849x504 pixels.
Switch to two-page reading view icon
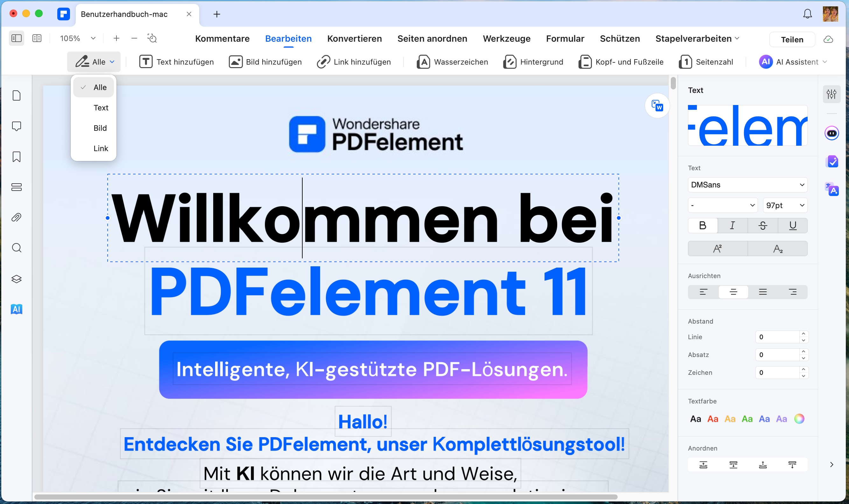(x=37, y=38)
